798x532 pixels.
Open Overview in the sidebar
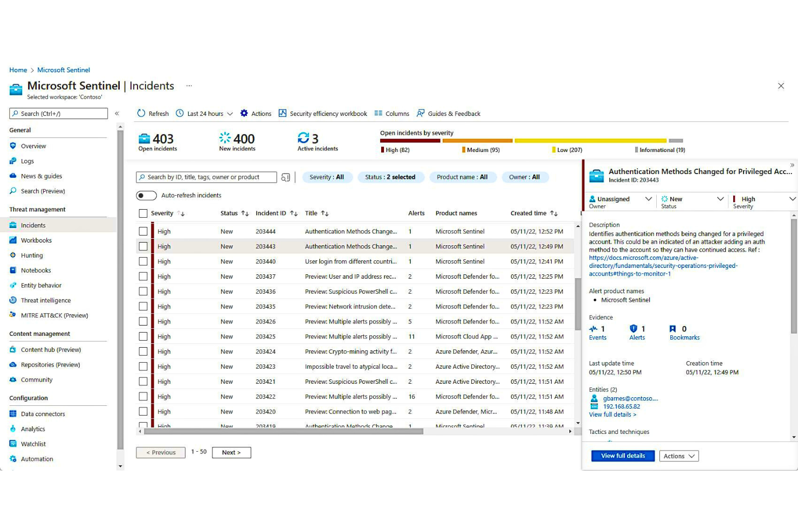click(33, 146)
